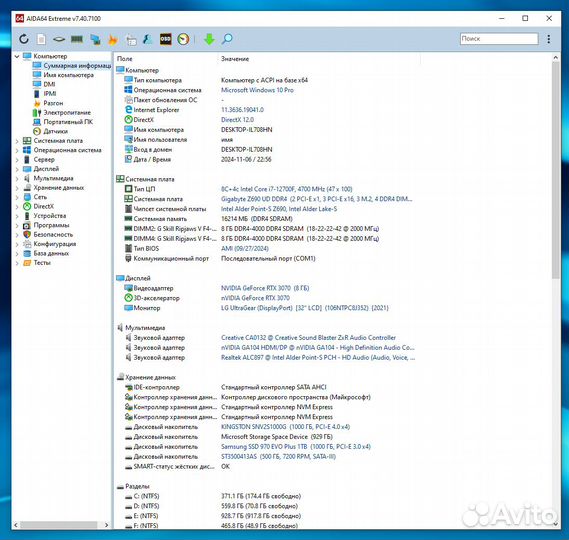Open the Intel Core i7-12700F link
This screenshot has height=540, width=569.
click(287, 189)
